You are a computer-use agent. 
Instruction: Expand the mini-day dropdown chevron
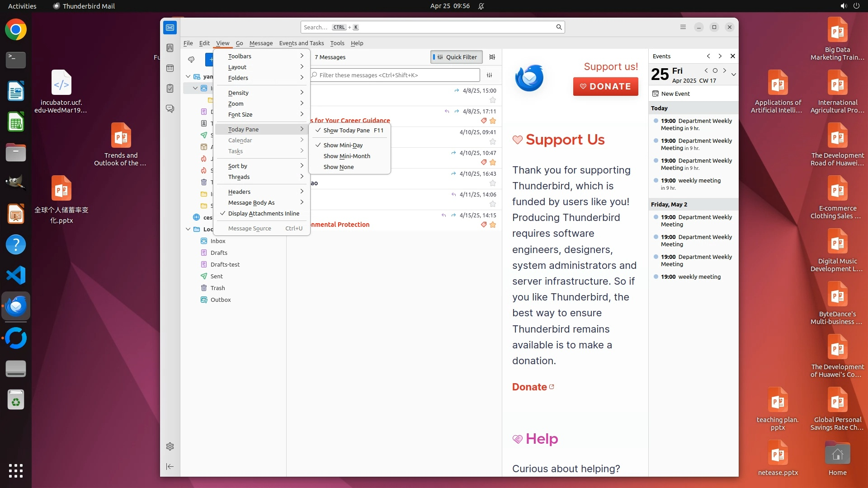(x=733, y=75)
